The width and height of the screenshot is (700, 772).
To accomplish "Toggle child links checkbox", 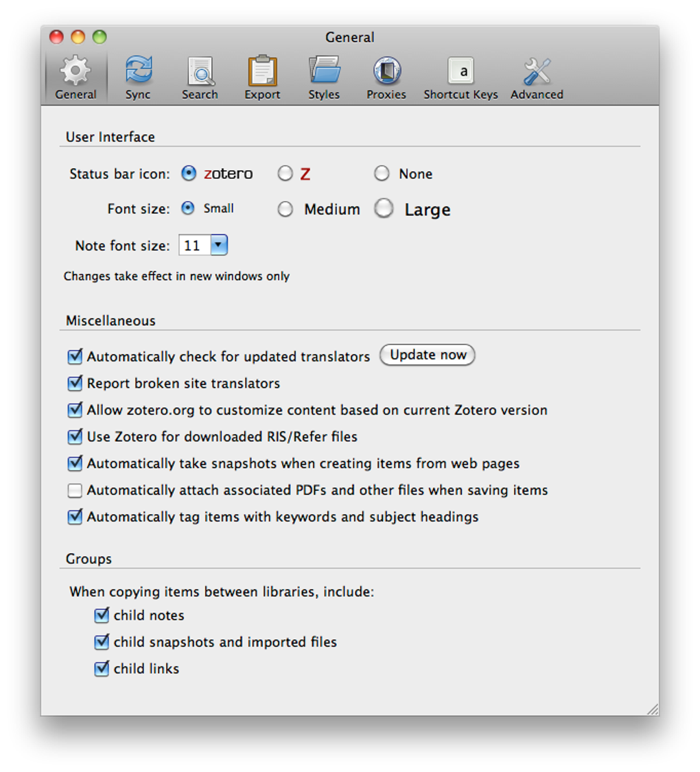I will click(102, 668).
